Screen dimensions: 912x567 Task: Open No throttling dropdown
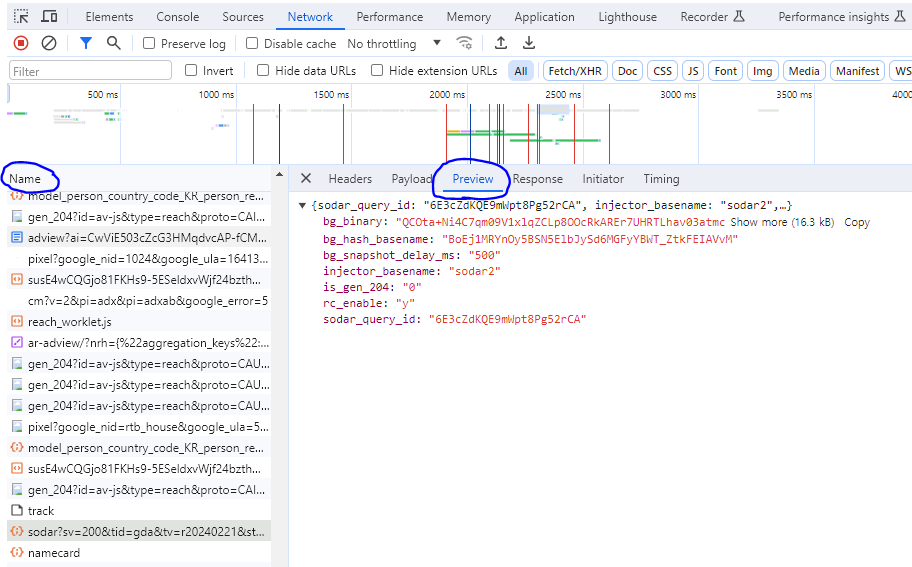394,44
